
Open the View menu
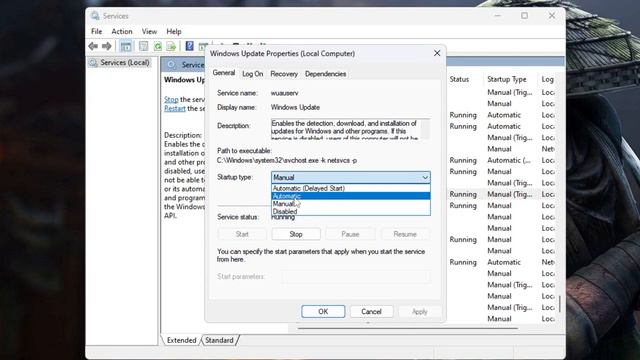tap(149, 31)
